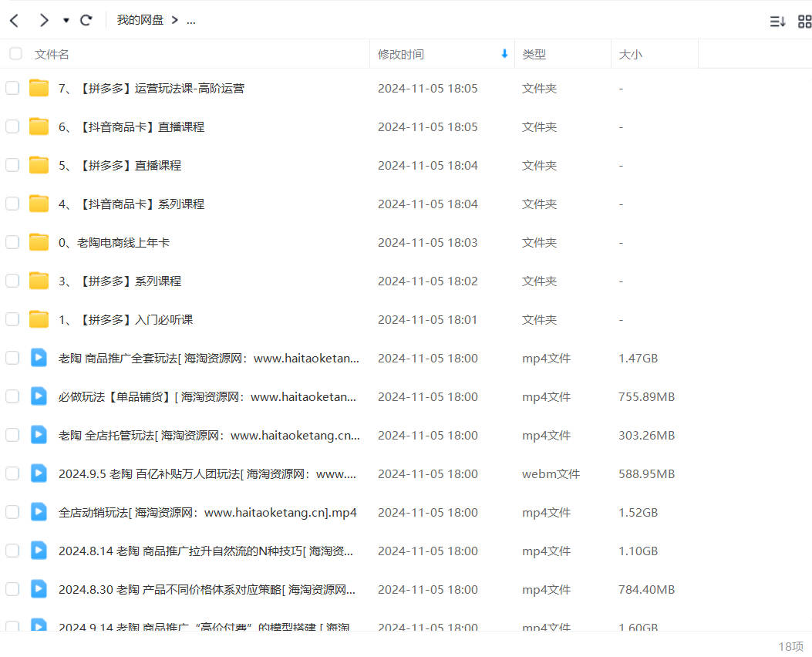This screenshot has height=657, width=812.
Task: Check the box for 7、【拼多多】运营玩法课-高阶运营
Action: pos(12,88)
